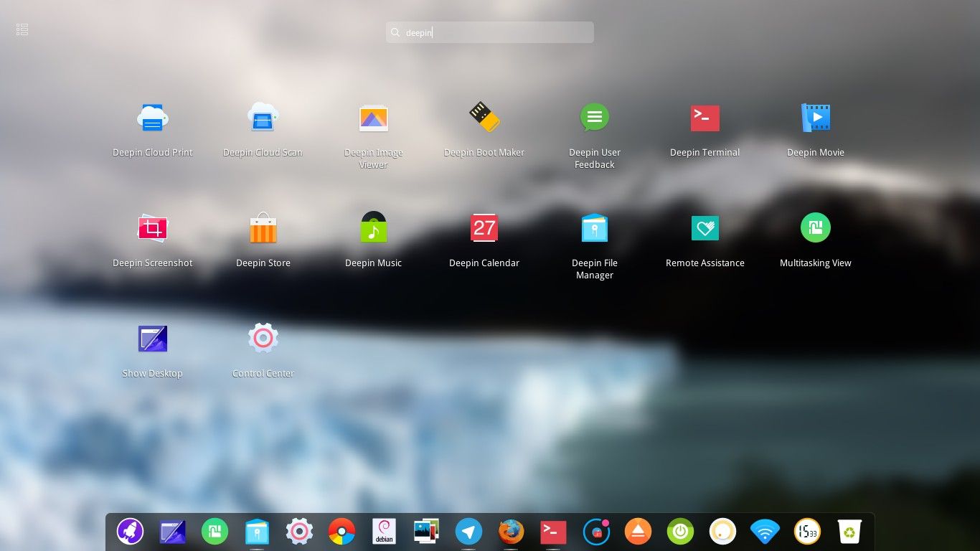Open Deepin Calendar

pos(484,229)
